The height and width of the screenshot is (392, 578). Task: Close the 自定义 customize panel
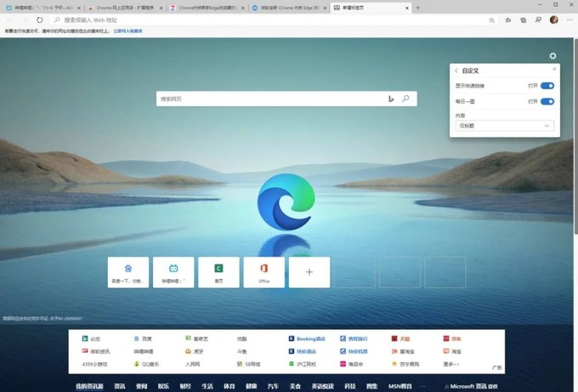click(554, 69)
